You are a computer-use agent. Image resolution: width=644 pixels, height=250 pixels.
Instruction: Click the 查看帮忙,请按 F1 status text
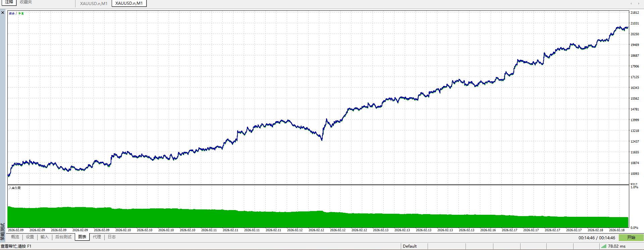16,246
